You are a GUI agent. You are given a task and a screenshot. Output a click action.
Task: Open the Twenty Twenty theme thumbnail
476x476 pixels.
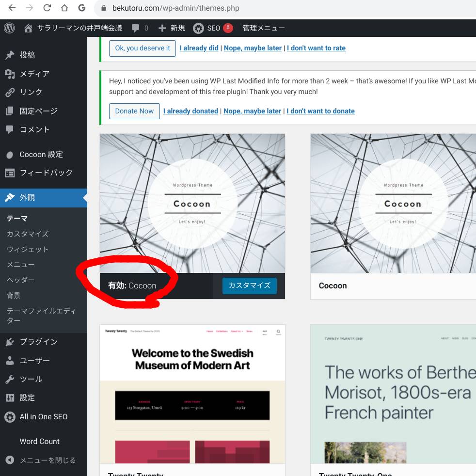click(x=192, y=394)
